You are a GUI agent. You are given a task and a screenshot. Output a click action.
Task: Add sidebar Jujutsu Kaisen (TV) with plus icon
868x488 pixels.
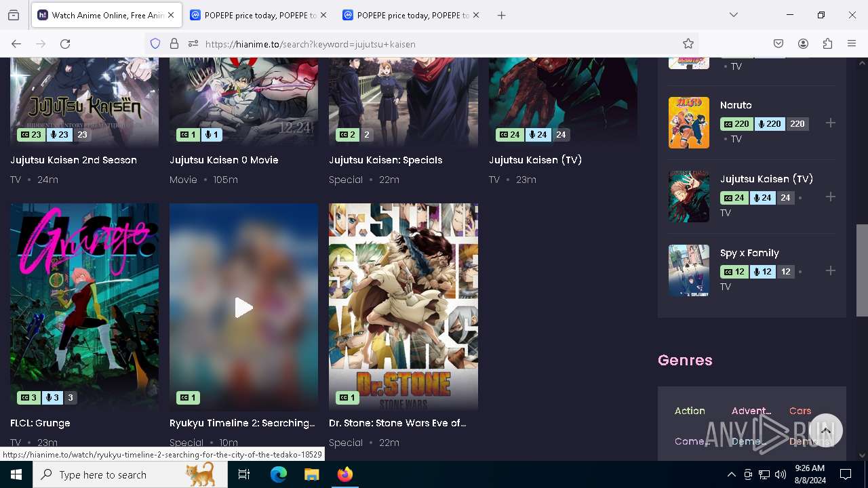[831, 197]
